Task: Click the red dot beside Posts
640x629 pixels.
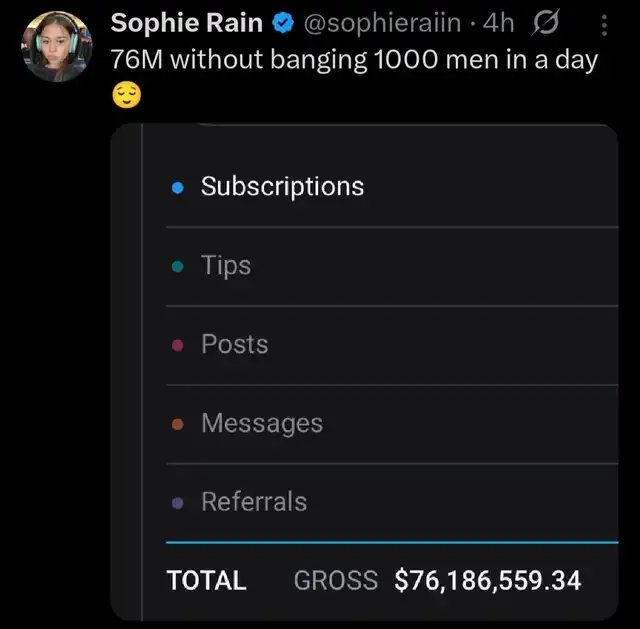Action: coord(178,345)
